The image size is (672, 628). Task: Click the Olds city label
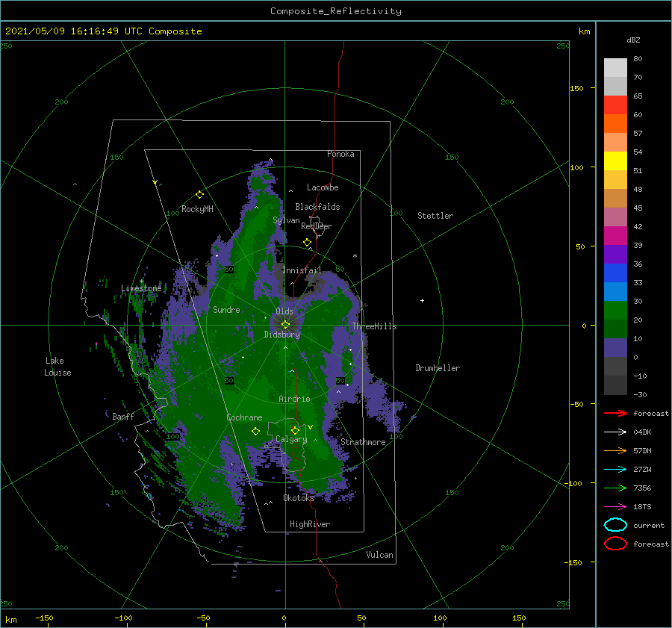pos(284,311)
